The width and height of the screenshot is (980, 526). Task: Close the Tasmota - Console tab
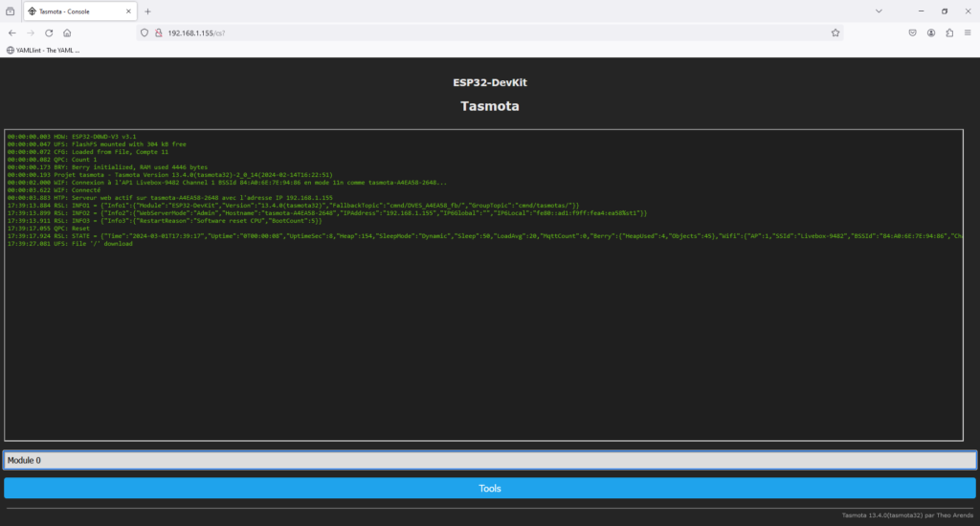128,11
